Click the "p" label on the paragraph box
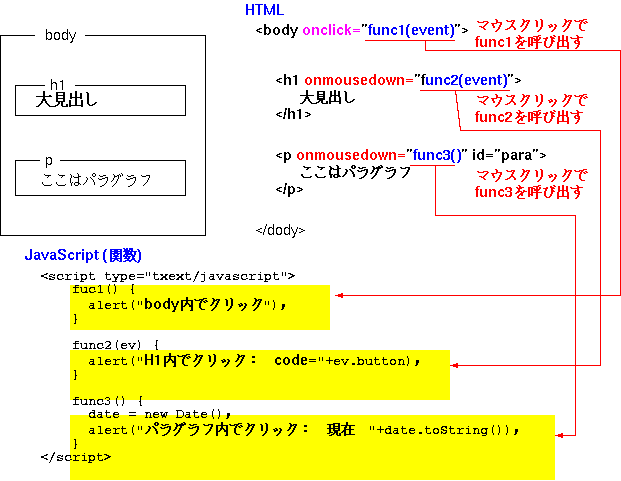 pos(48,161)
